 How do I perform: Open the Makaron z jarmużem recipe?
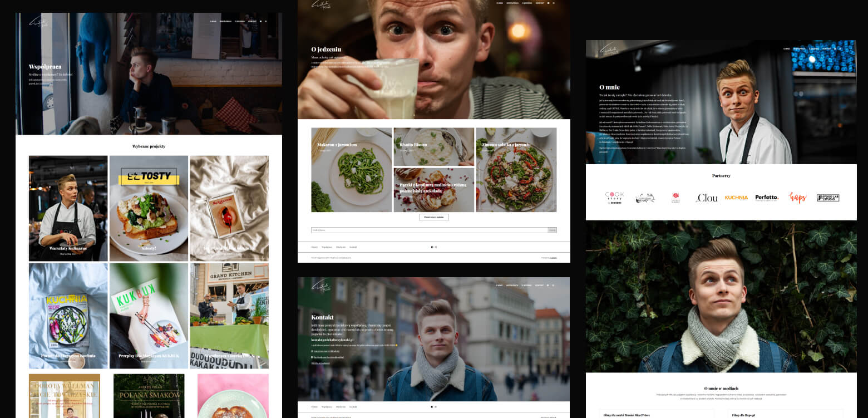click(x=351, y=170)
